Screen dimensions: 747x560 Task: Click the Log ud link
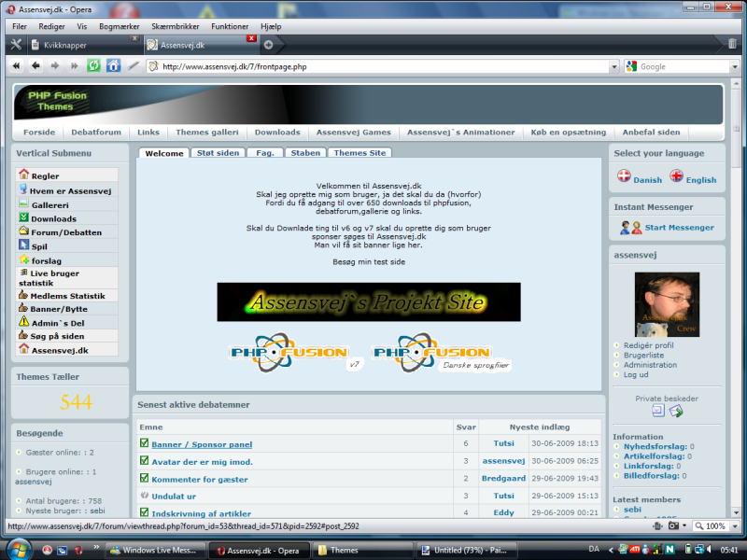(636, 374)
